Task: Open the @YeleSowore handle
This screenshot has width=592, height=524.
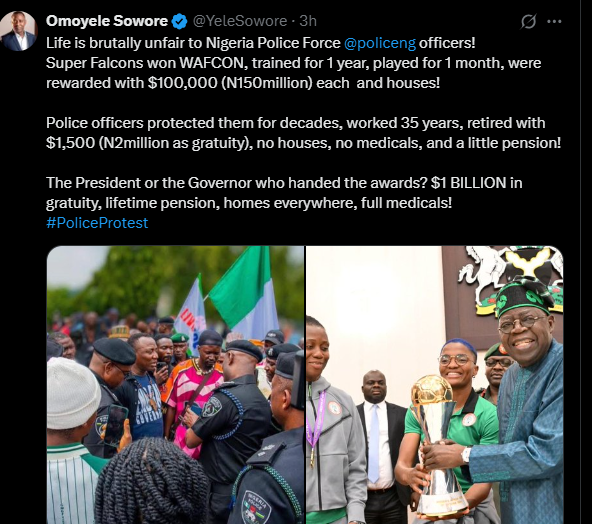Action: point(240,21)
